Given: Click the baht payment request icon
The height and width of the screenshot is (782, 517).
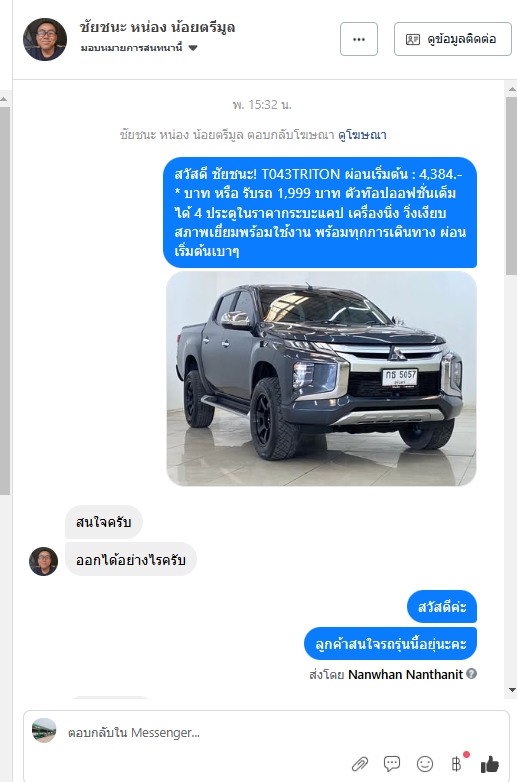Looking at the screenshot, I should 456,764.
